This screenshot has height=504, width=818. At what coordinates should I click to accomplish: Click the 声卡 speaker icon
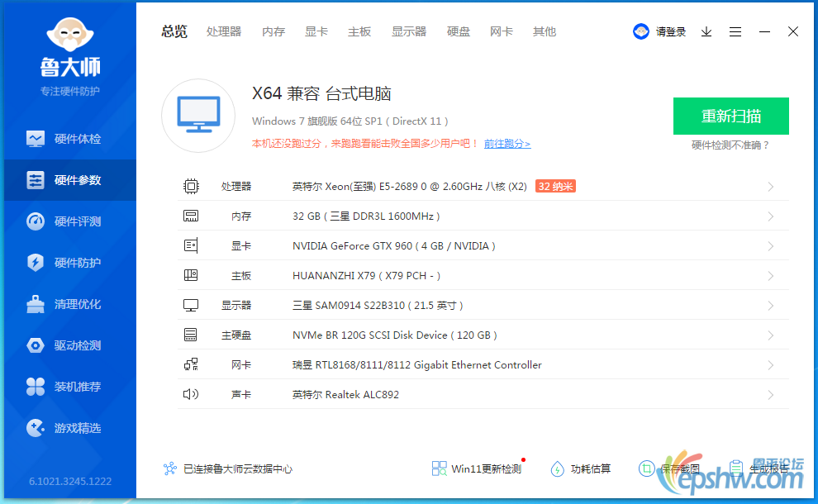(191, 394)
